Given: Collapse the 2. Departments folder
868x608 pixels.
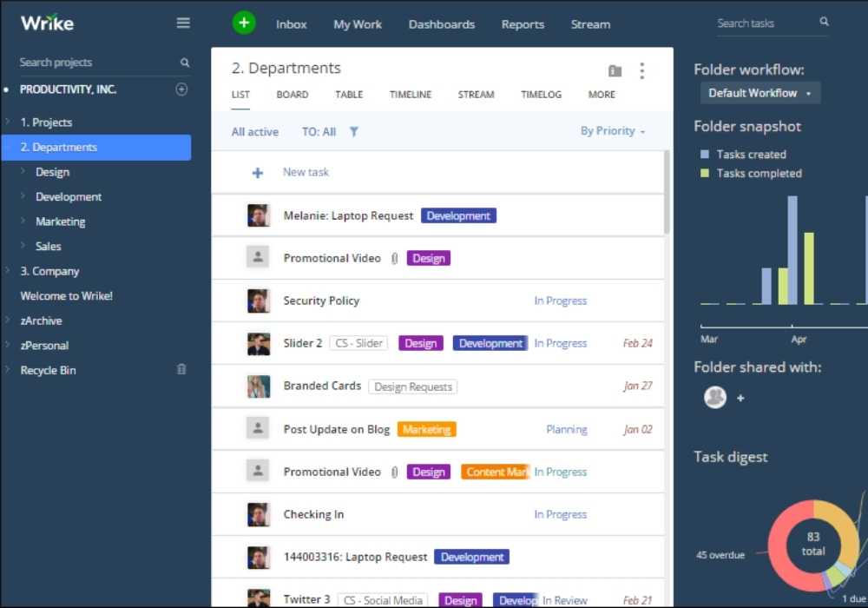Looking at the screenshot, I should pyautogui.click(x=9, y=147).
